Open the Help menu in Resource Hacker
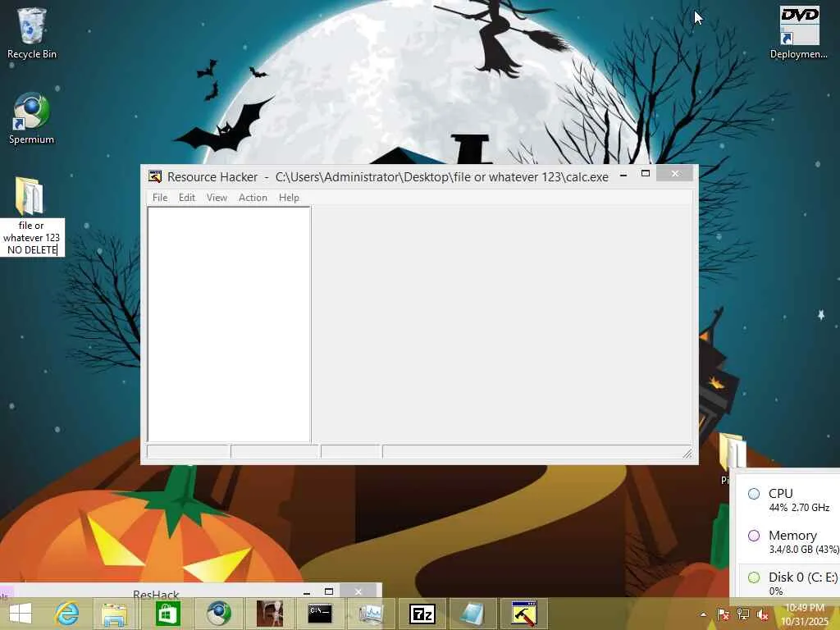The height and width of the screenshot is (630, 840). (289, 198)
